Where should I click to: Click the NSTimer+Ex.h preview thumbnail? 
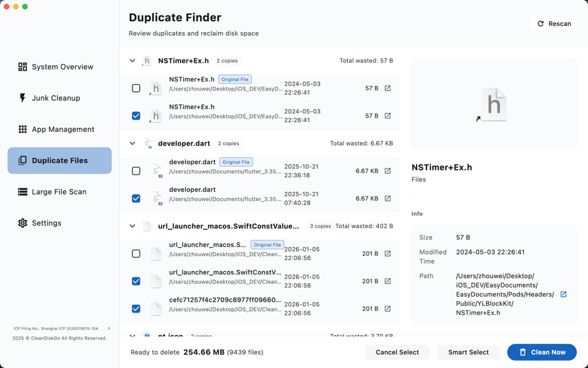tap(493, 103)
